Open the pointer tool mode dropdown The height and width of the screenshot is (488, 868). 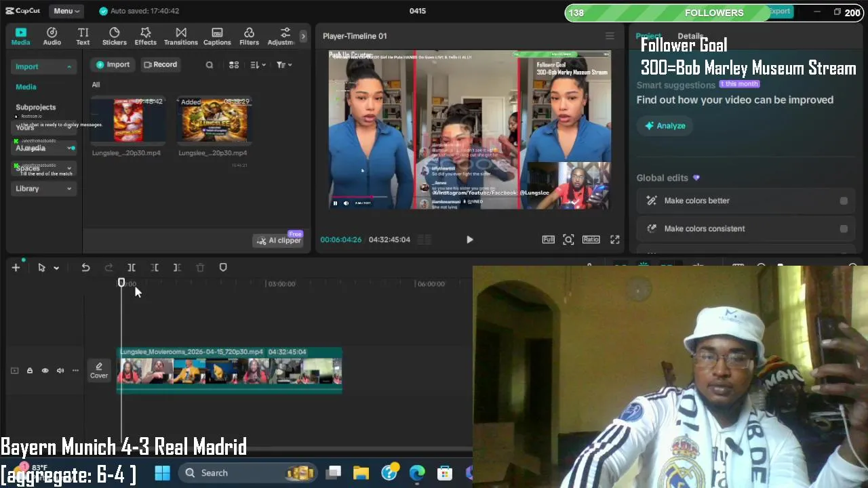(56, 268)
